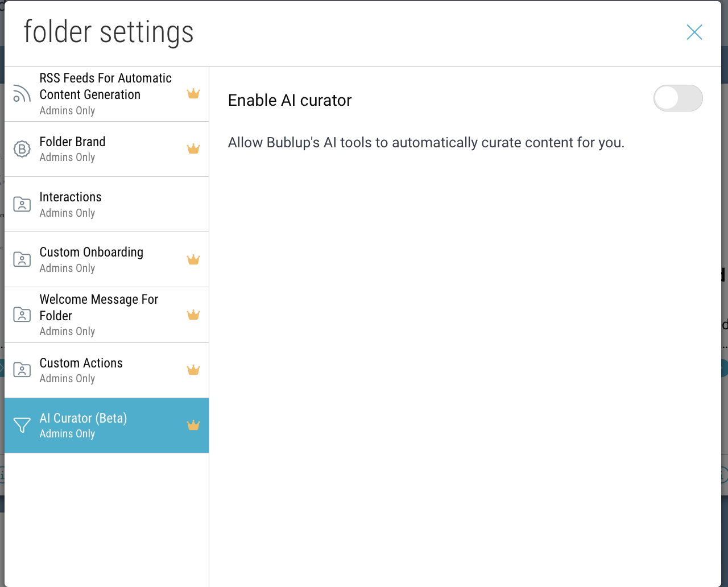
Task: Click crown icon beside Custom Onboarding
Action: click(193, 260)
